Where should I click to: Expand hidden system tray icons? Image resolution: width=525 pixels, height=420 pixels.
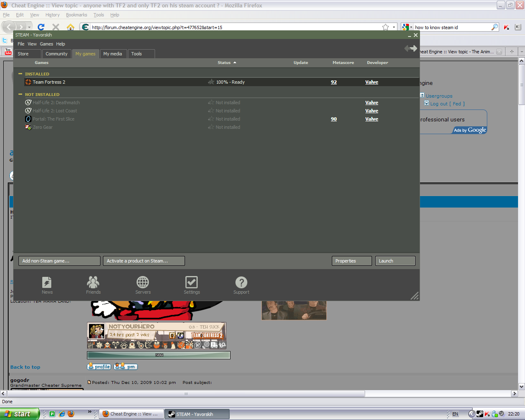point(472,414)
